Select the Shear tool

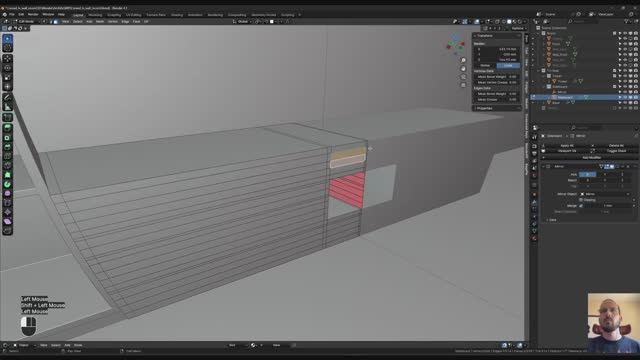[7, 222]
